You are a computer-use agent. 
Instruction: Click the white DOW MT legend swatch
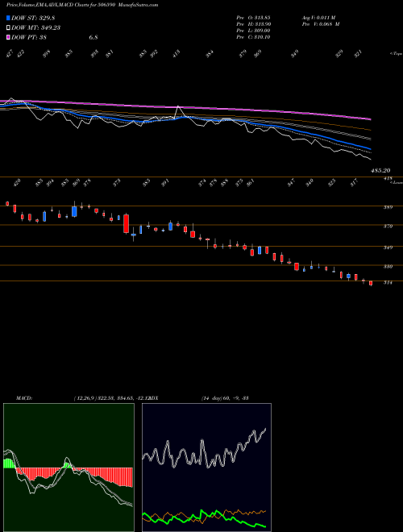pos(8,27)
